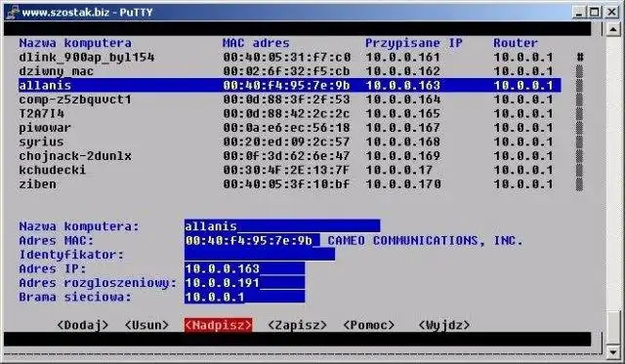Exit using the <Wyjdz> button
The height and width of the screenshot is (364, 625).
444,325
